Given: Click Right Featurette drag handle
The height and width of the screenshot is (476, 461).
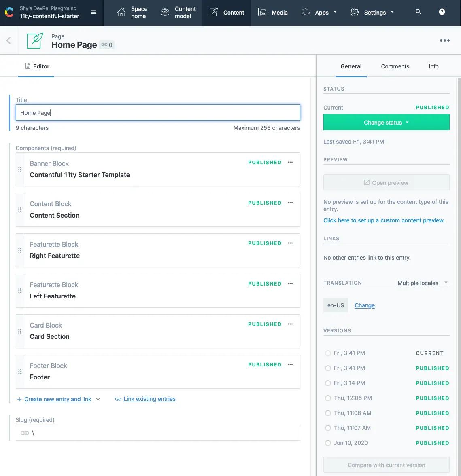Looking at the screenshot, I should pos(20,250).
